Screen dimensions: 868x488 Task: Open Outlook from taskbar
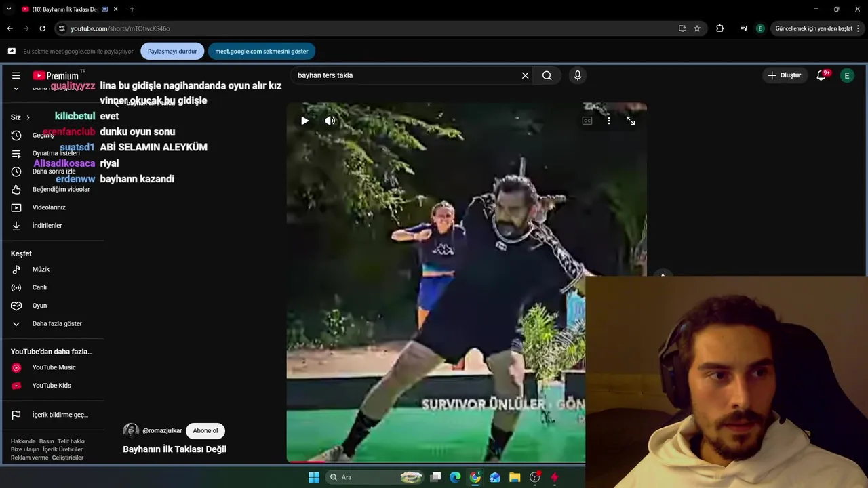coord(495,477)
